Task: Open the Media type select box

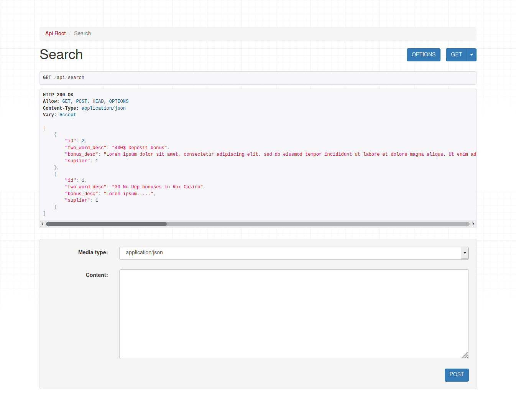Action: [294, 253]
